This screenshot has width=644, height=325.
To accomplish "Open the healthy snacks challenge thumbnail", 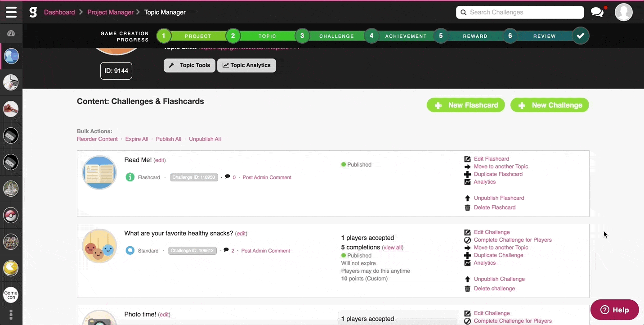I will click(99, 246).
